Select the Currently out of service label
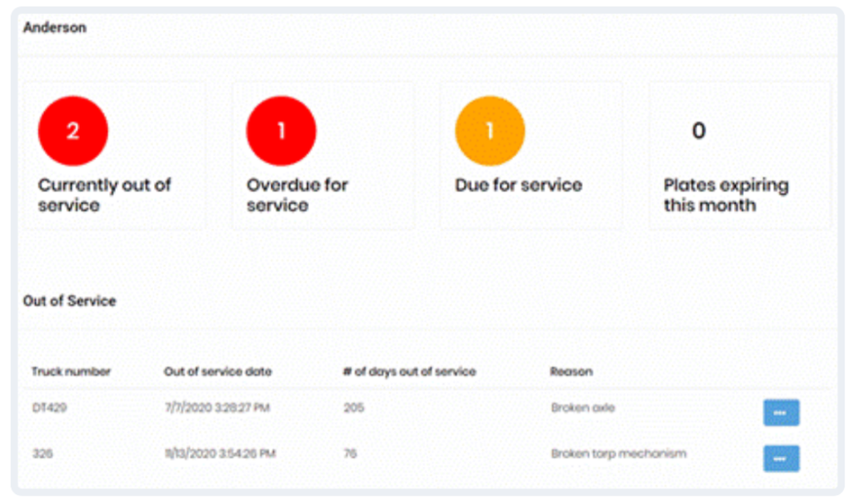 pos(104,195)
